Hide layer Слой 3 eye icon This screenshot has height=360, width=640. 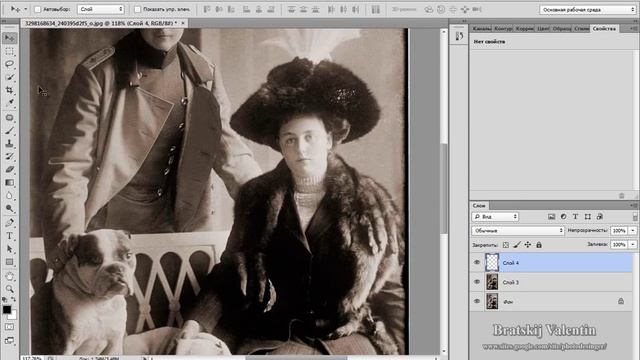click(x=477, y=282)
